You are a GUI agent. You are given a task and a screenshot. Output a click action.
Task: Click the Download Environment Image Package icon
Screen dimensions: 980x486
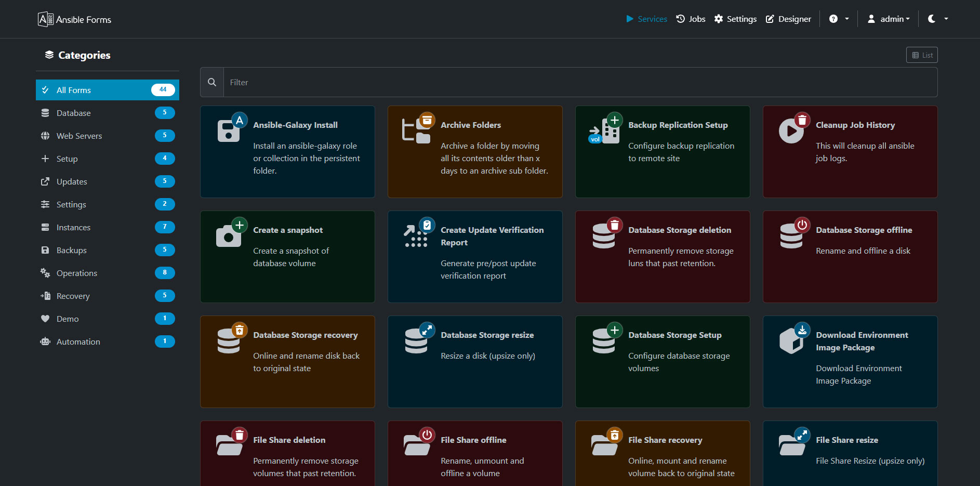tap(792, 340)
